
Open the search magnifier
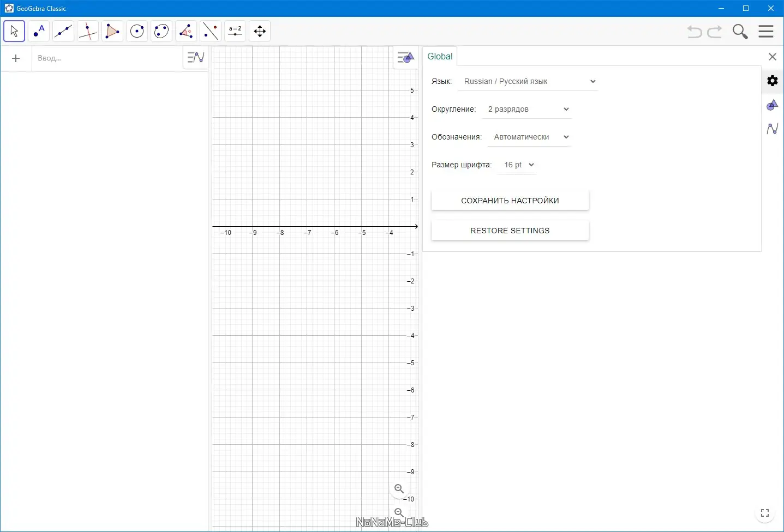[x=740, y=32]
